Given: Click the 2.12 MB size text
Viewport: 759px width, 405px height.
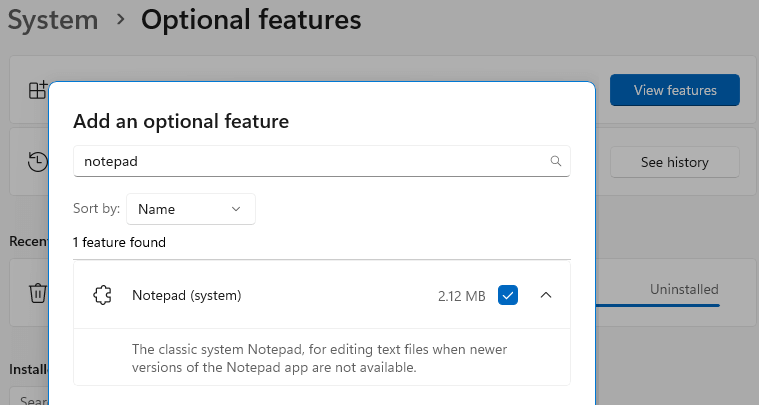Looking at the screenshot, I should coord(461,296).
